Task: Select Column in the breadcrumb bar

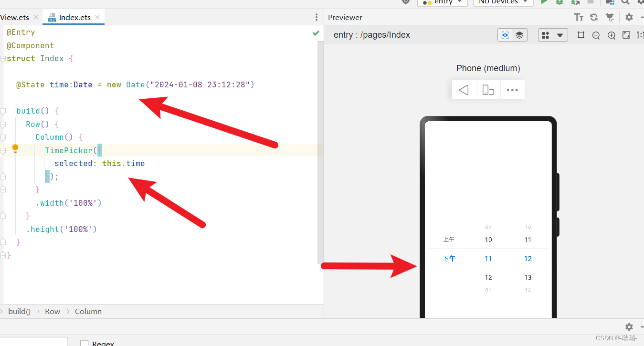Action: [x=88, y=311]
